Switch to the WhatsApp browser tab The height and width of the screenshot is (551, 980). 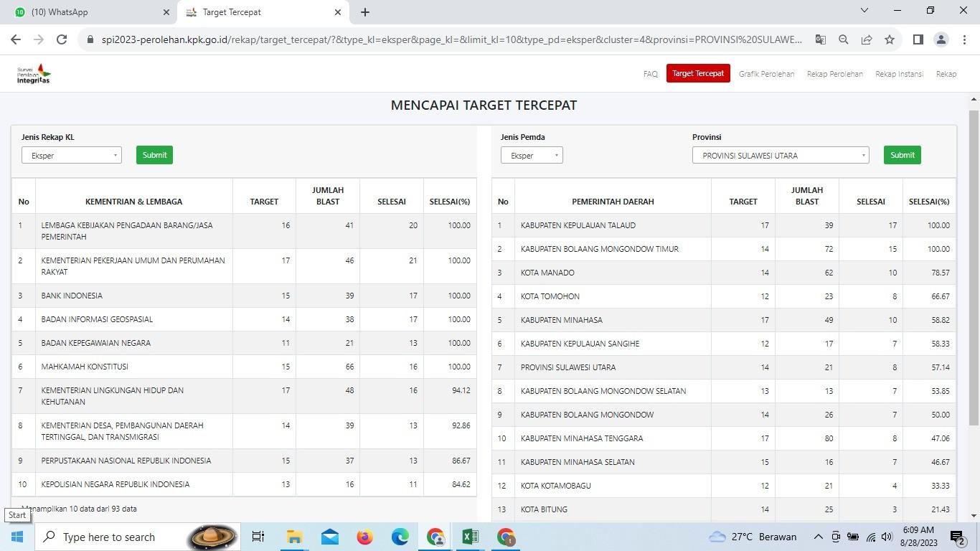pos(86,11)
